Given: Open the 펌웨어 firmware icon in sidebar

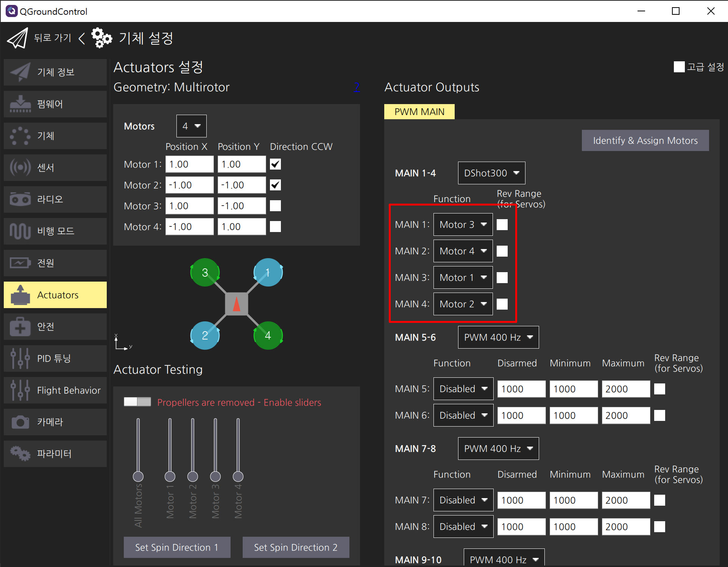Looking at the screenshot, I should click(20, 104).
